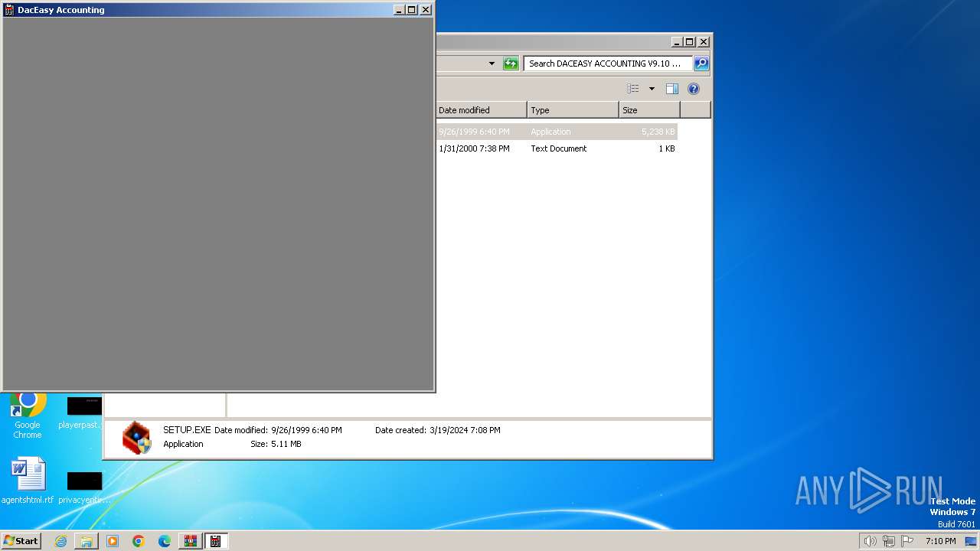Click the SETUP.EXE name in details pane
This screenshot has width=980, height=551.
[187, 430]
